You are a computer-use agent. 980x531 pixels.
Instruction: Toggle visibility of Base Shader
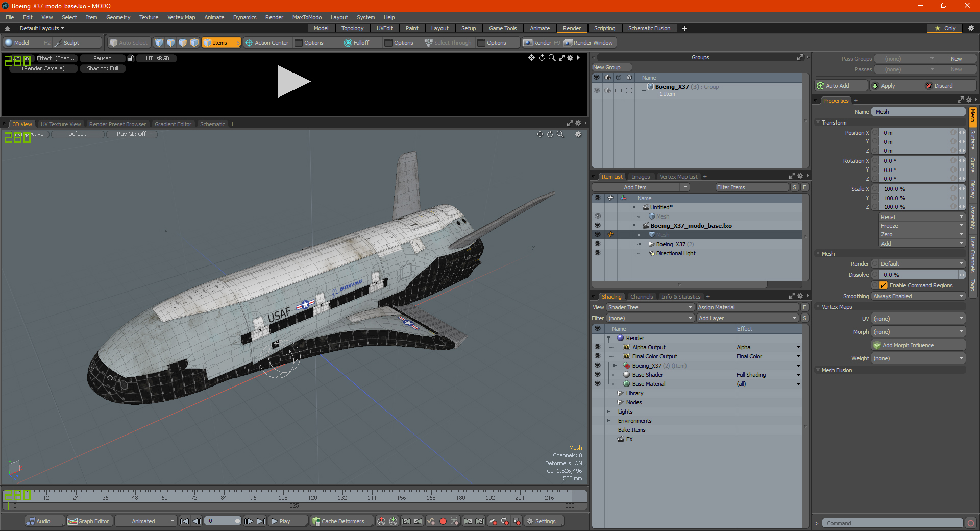597,375
